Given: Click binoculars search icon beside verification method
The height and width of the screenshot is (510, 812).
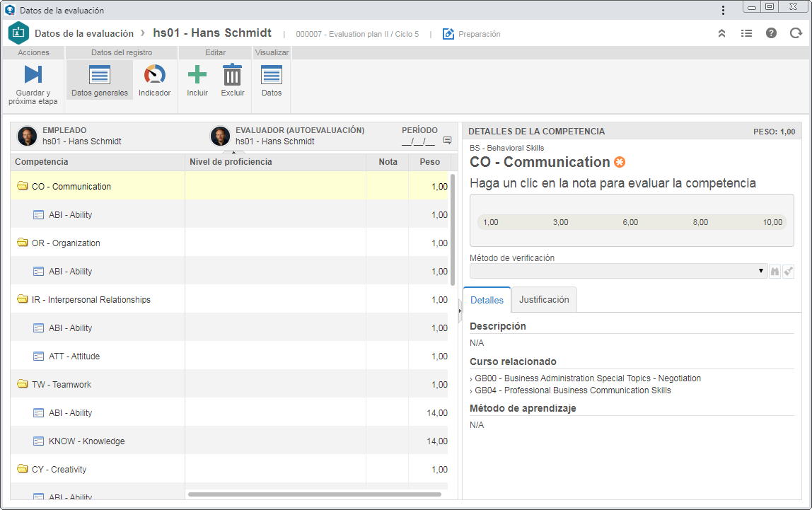Looking at the screenshot, I should point(775,272).
